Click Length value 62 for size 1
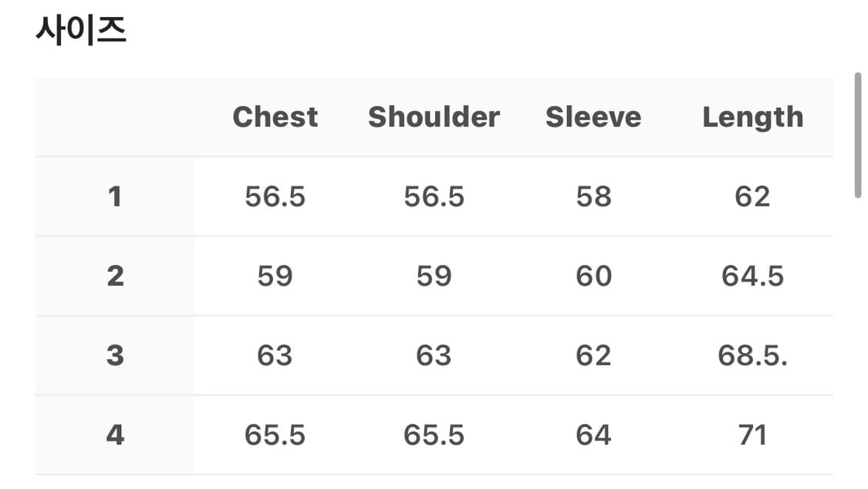Viewport: 868px width, 489px height. pyautogui.click(x=752, y=197)
